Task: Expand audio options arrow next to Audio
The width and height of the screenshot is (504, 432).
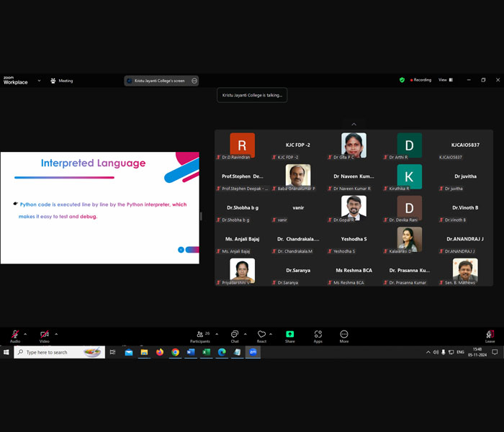Action: tap(26, 334)
